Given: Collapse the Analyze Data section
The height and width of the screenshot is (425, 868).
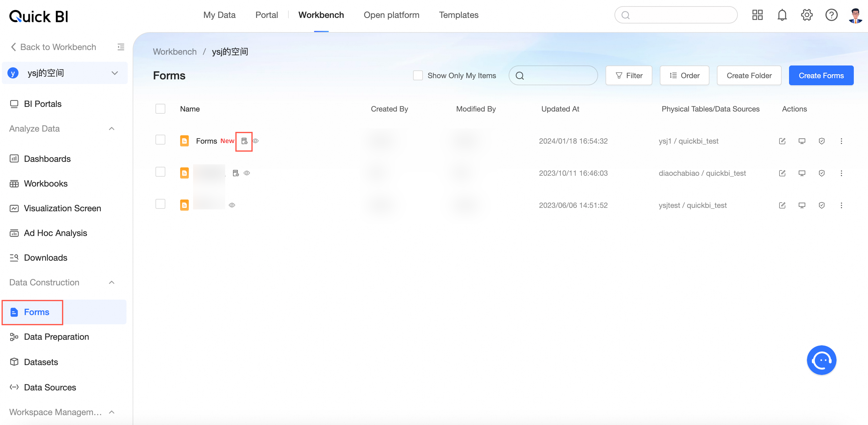Looking at the screenshot, I should tap(112, 128).
